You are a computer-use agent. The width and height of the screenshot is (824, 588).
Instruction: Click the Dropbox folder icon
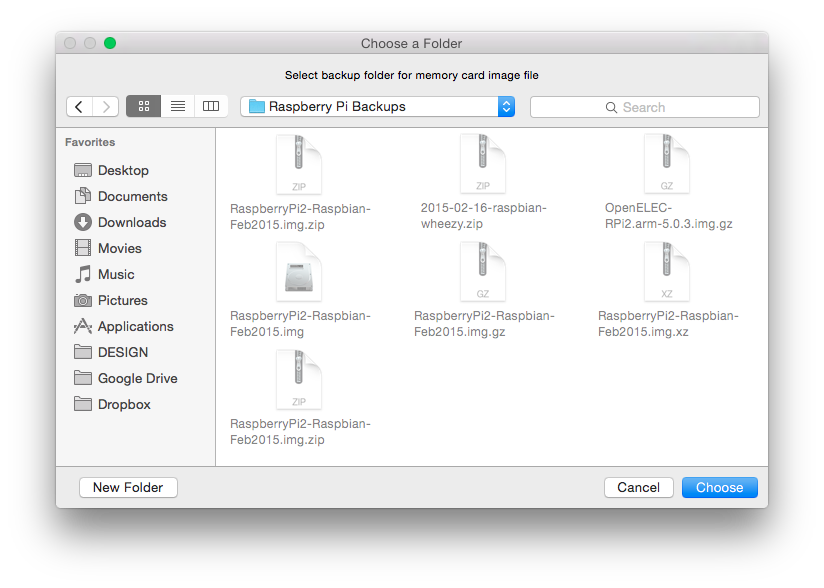[x=83, y=404]
